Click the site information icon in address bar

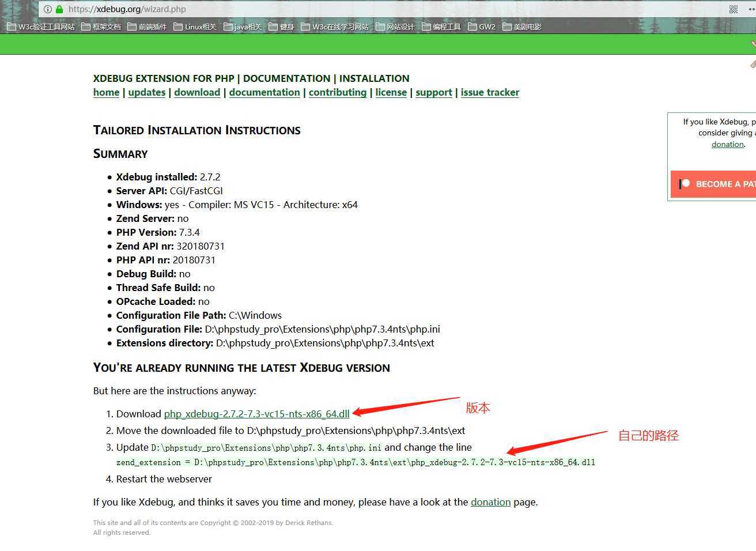pyautogui.click(x=48, y=9)
